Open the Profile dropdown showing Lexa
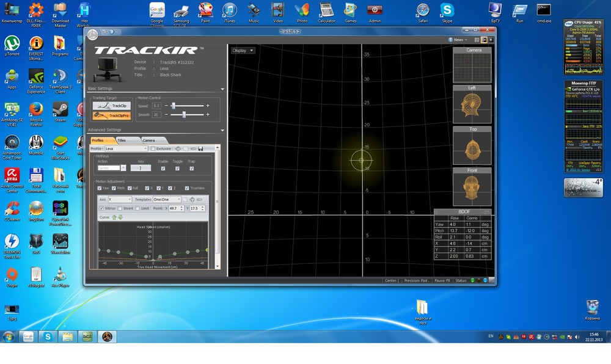The image size is (611, 364). (126, 148)
